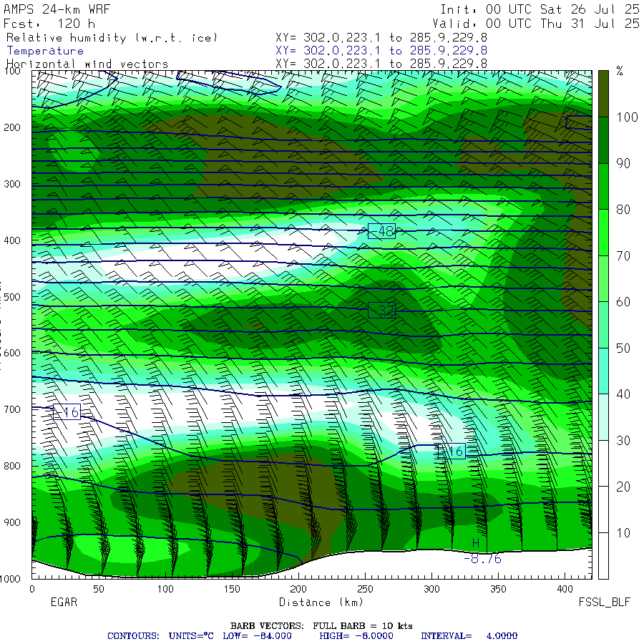Select the 'Fcst: 120 h' forecast label
Screen dimensions: 644x644
(x=49, y=24)
